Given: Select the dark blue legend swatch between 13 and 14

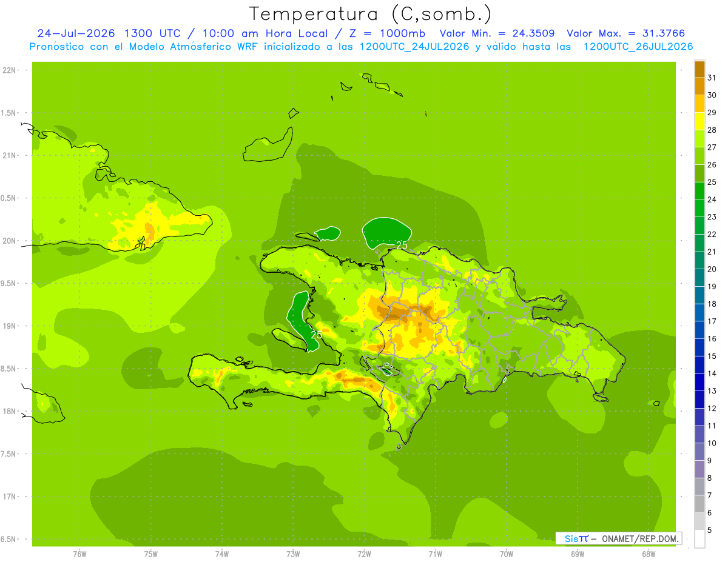Looking at the screenshot, I should 699,383.
